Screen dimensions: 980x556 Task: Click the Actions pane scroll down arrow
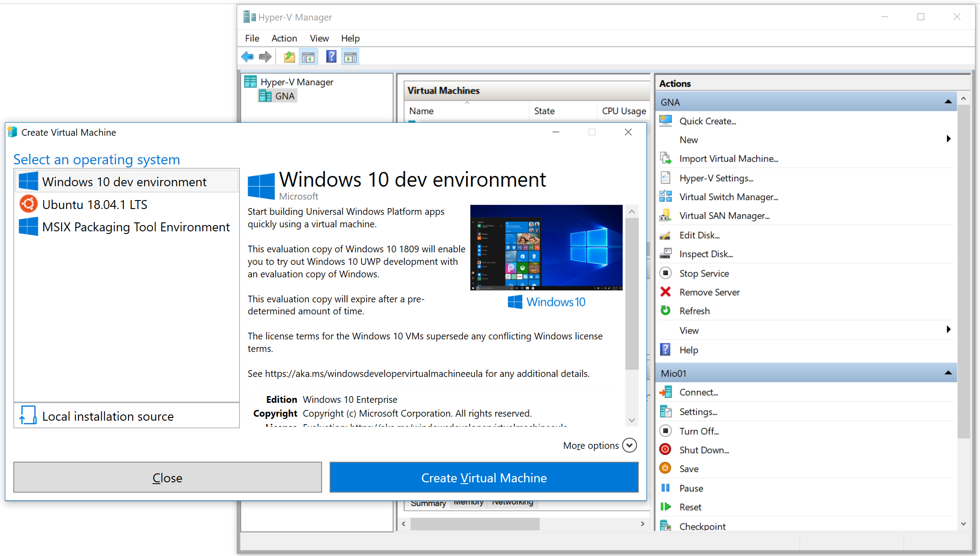pos(963,524)
